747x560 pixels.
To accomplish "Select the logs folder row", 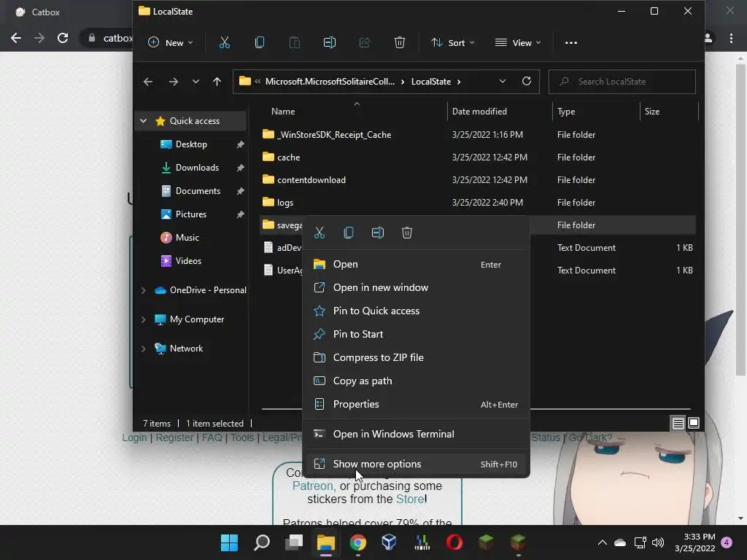I will (478, 203).
